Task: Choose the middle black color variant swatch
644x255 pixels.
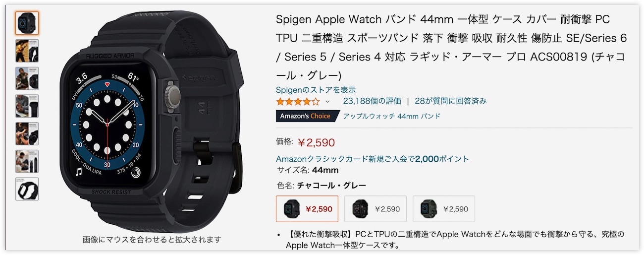Action: (x=376, y=209)
